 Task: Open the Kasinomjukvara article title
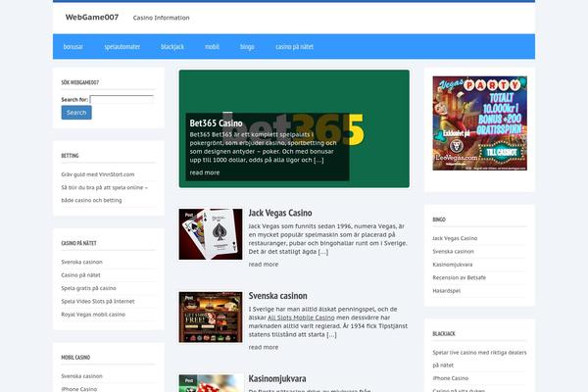tap(277, 378)
